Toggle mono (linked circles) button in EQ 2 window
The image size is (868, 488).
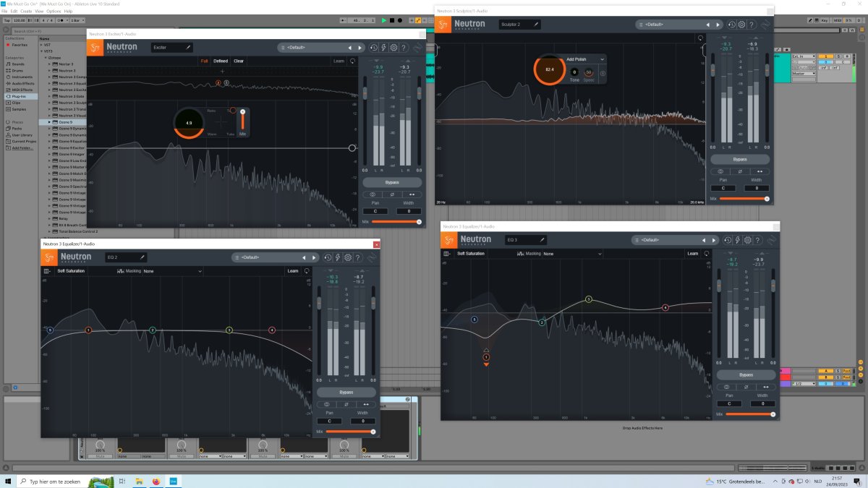click(x=327, y=404)
